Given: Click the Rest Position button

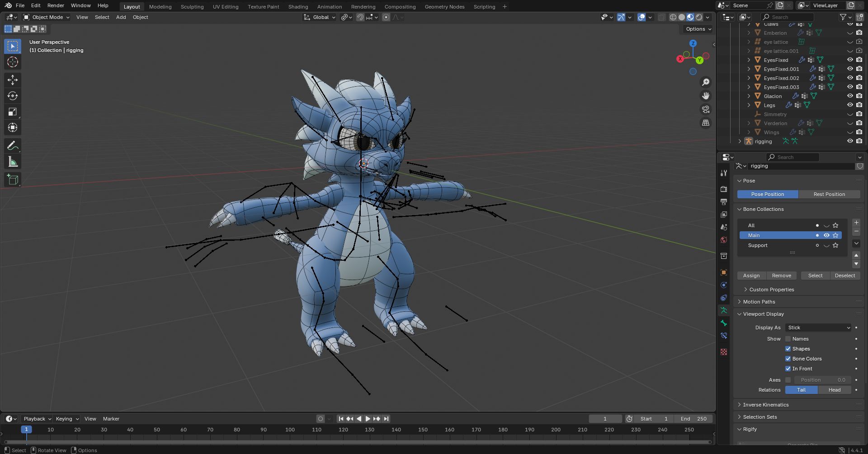Looking at the screenshot, I should 829,194.
